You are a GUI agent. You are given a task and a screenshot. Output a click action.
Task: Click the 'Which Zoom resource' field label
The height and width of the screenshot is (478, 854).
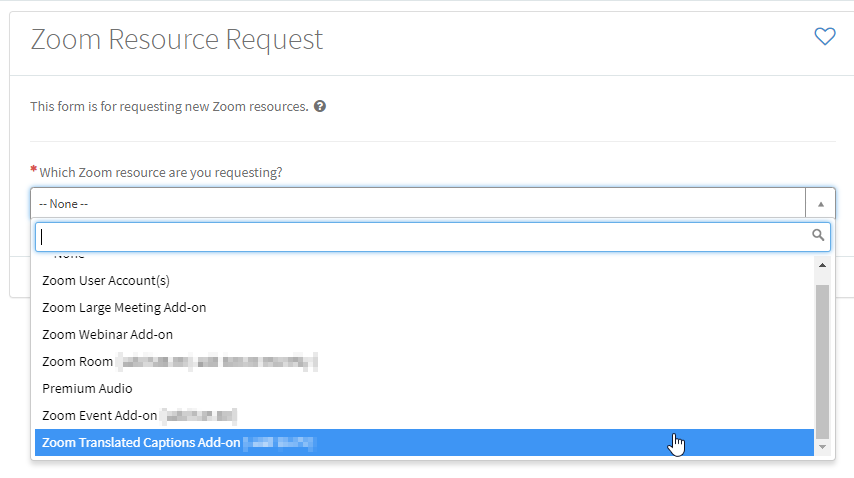161,172
